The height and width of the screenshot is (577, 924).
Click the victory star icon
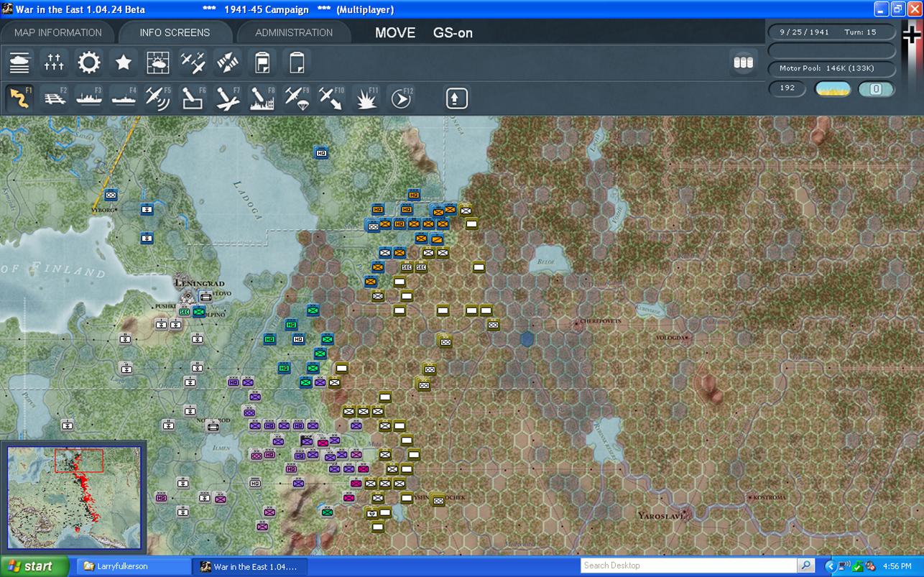(x=124, y=63)
